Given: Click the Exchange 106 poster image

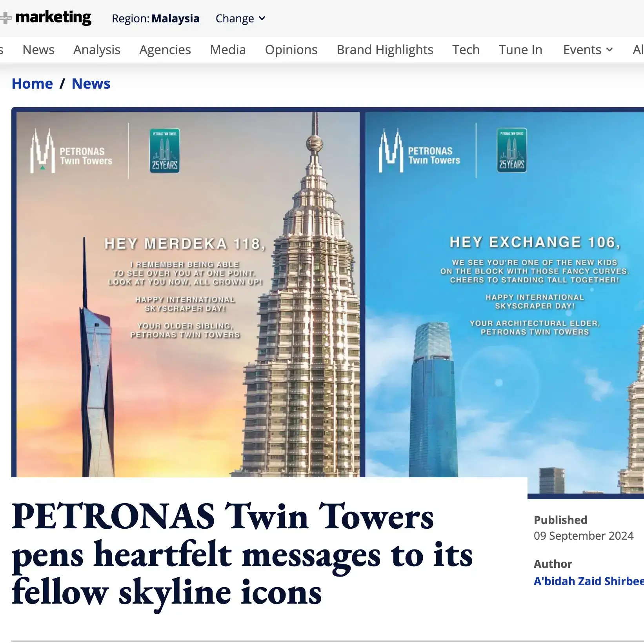Looking at the screenshot, I should tap(504, 302).
